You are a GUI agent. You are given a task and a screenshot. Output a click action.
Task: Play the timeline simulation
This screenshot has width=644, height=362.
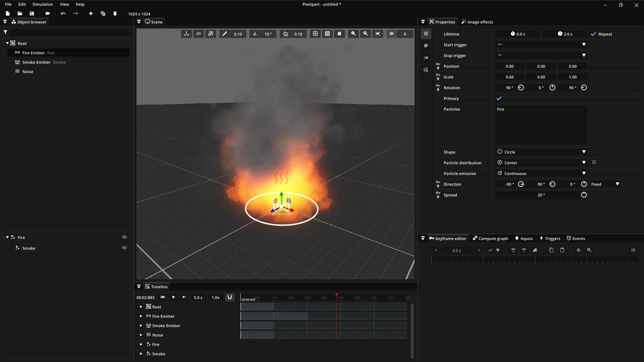coord(173,297)
